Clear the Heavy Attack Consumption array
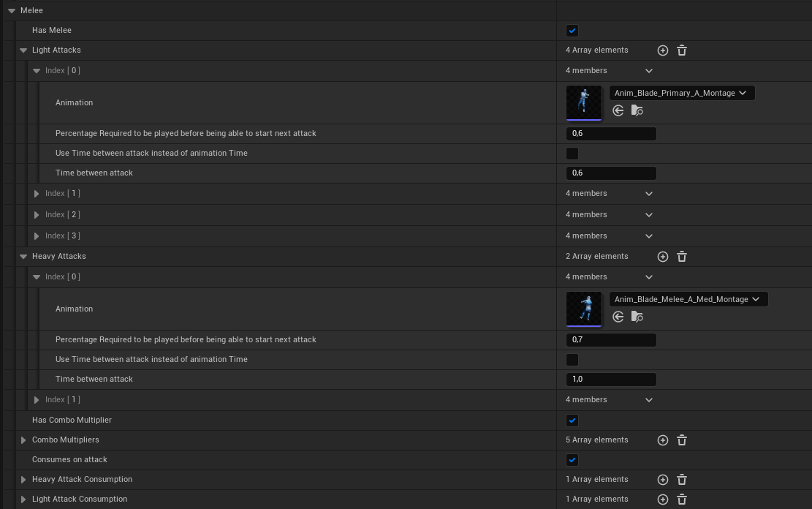The image size is (812, 509). coord(682,480)
